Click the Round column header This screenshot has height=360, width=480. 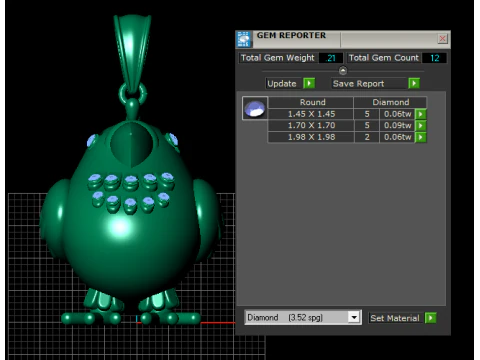coord(311,102)
